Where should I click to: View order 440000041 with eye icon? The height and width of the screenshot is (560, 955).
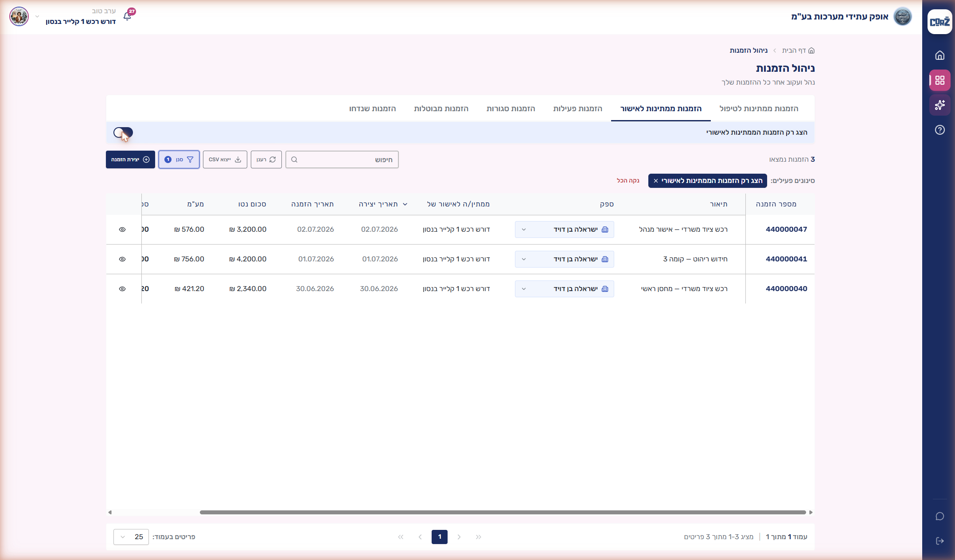pos(122,259)
